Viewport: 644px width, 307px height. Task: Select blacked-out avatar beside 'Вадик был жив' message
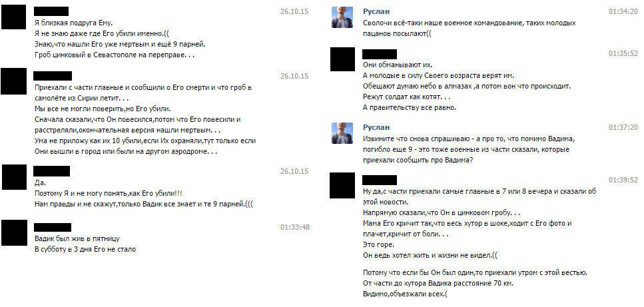click(14, 232)
